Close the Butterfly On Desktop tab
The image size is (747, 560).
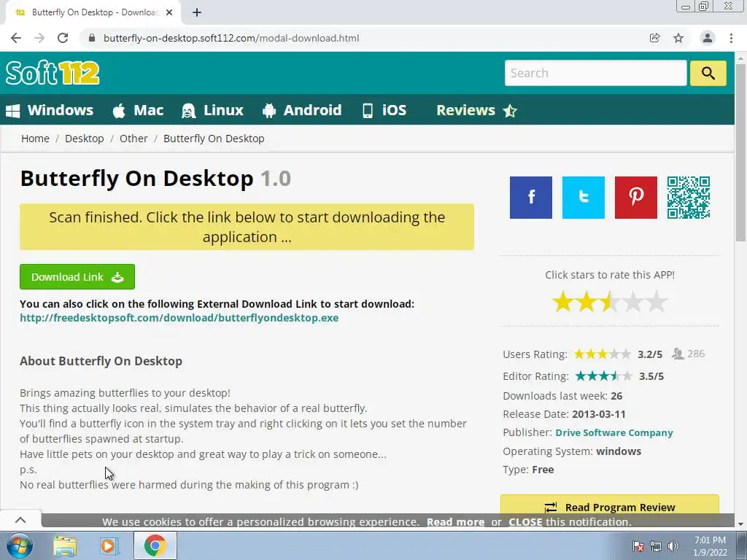coord(169,12)
